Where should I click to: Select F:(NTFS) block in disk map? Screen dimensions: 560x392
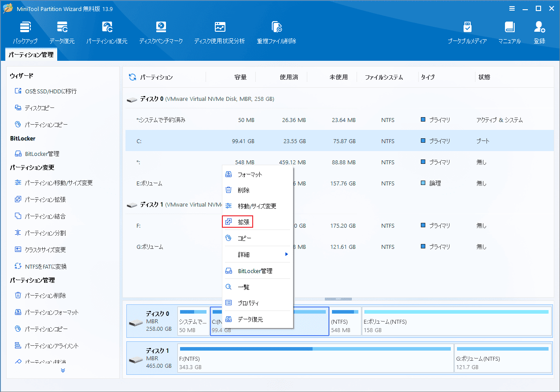coord(316,358)
